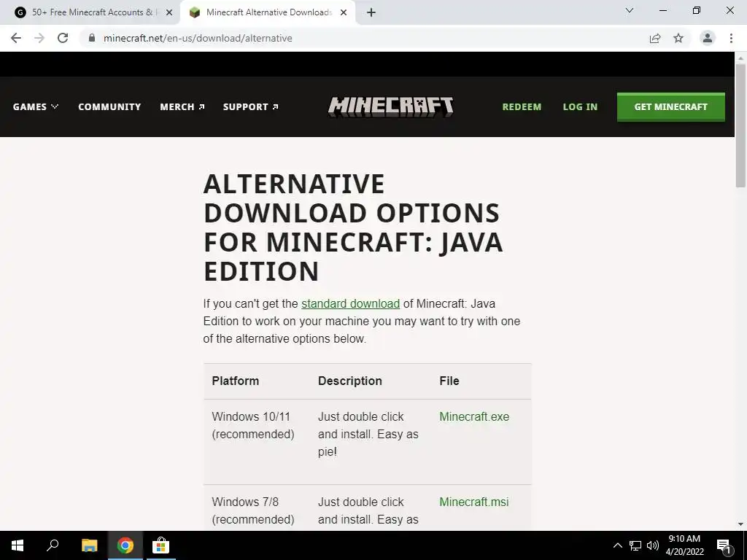Click the browser forward arrow

coord(39,38)
